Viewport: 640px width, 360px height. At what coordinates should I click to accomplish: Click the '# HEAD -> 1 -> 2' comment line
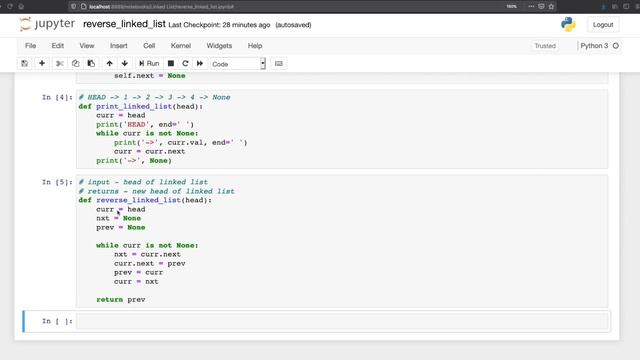point(154,97)
